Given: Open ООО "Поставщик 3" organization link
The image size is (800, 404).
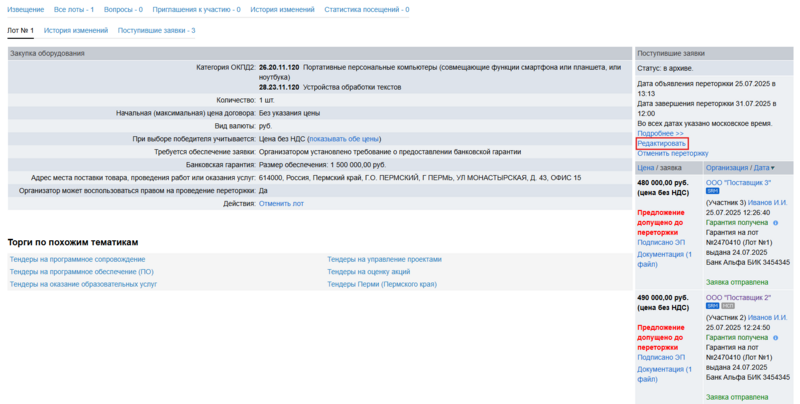Looking at the screenshot, I should pyautogui.click(x=738, y=183).
